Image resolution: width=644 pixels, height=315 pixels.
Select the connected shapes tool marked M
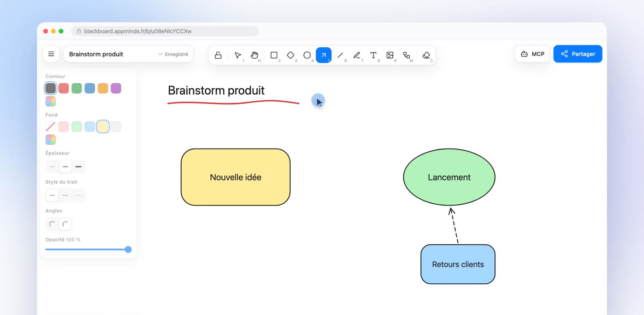(x=406, y=55)
